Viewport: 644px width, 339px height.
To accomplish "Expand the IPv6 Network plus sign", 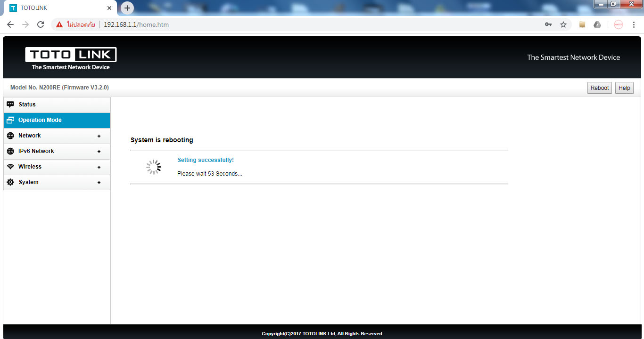I will tap(99, 152).
